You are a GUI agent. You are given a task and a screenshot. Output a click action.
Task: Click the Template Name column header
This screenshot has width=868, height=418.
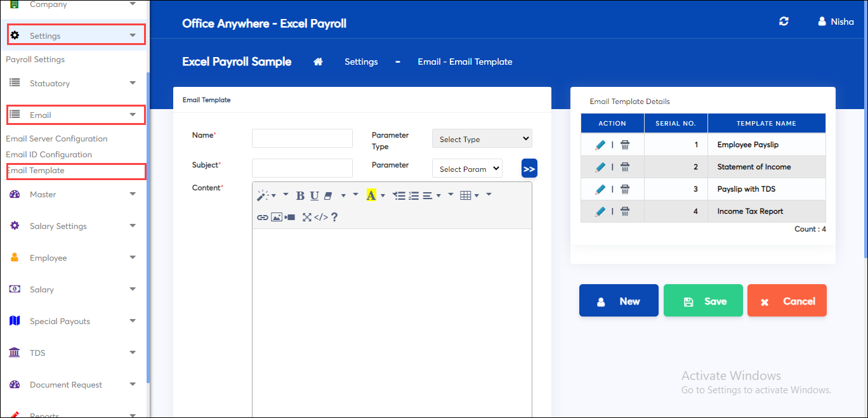pyautogui.click(x=766, y=123)
